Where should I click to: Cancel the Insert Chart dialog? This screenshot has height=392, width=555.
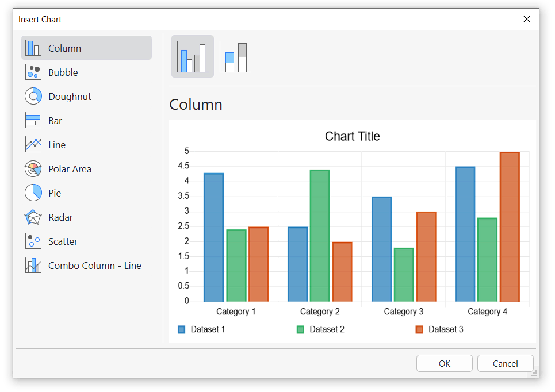(505, 363)
